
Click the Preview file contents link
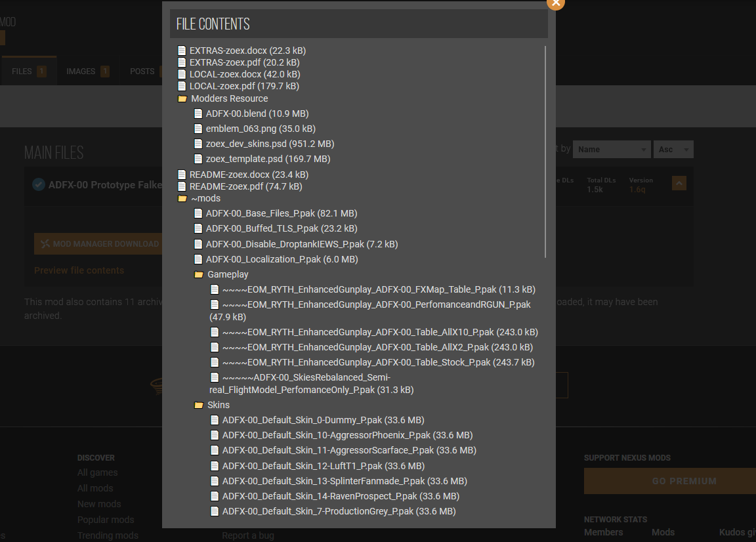tap(79, 270)
